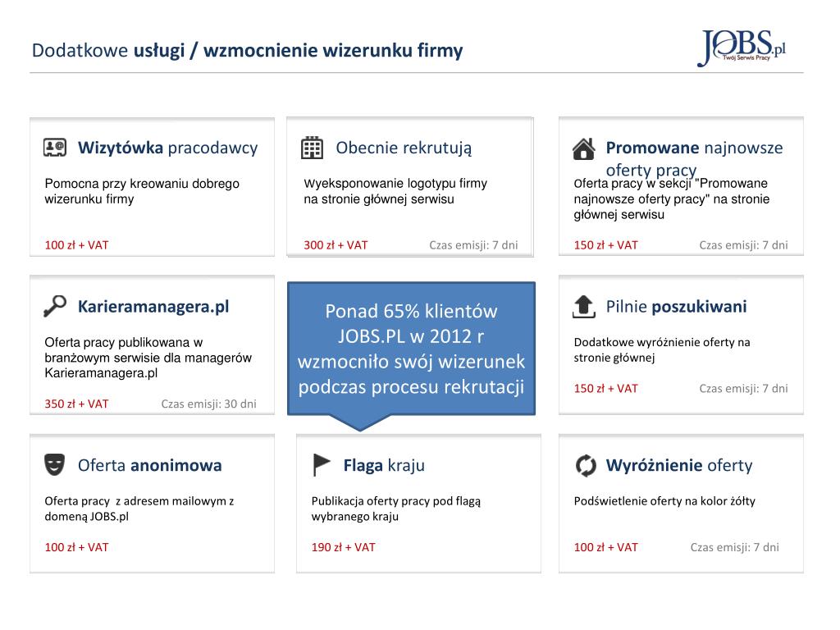Select the Karieramanagera.pl title

pos(153,307)
